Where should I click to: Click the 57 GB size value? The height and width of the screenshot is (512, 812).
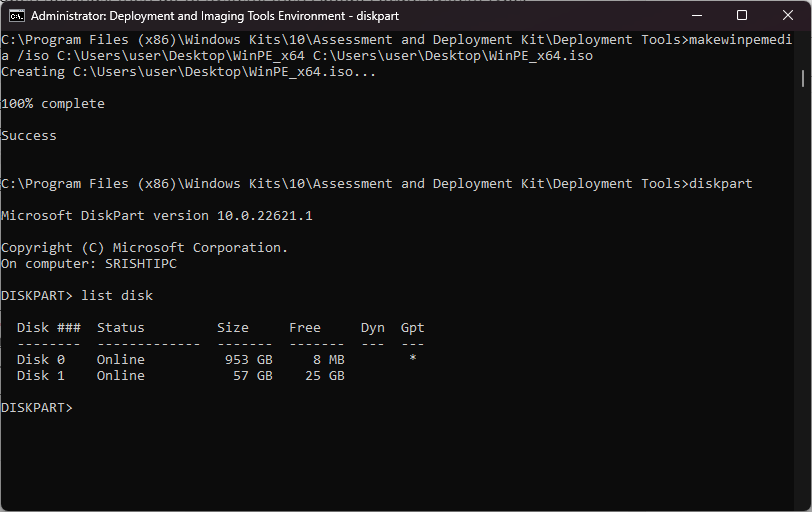point(252,376)
